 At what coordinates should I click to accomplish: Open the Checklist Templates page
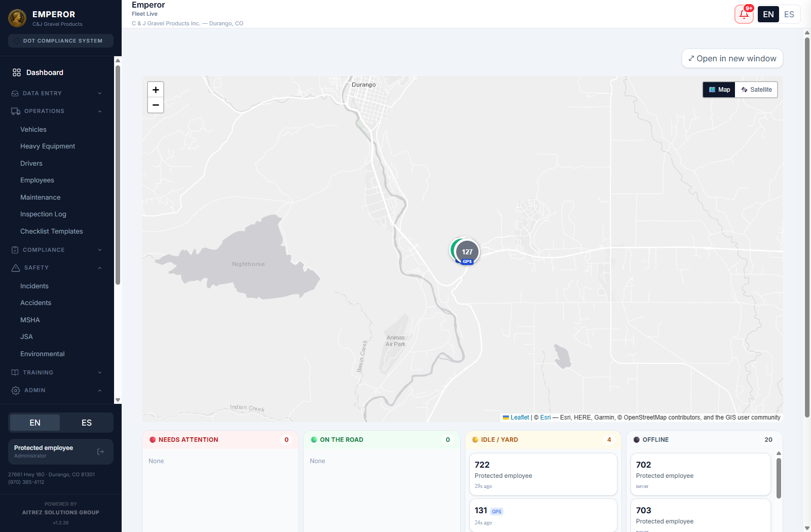pos(52,231)
